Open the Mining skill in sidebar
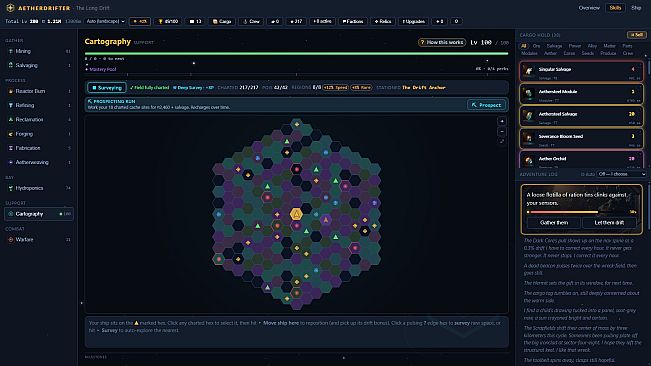651x366 pixels. coord(39,51)
